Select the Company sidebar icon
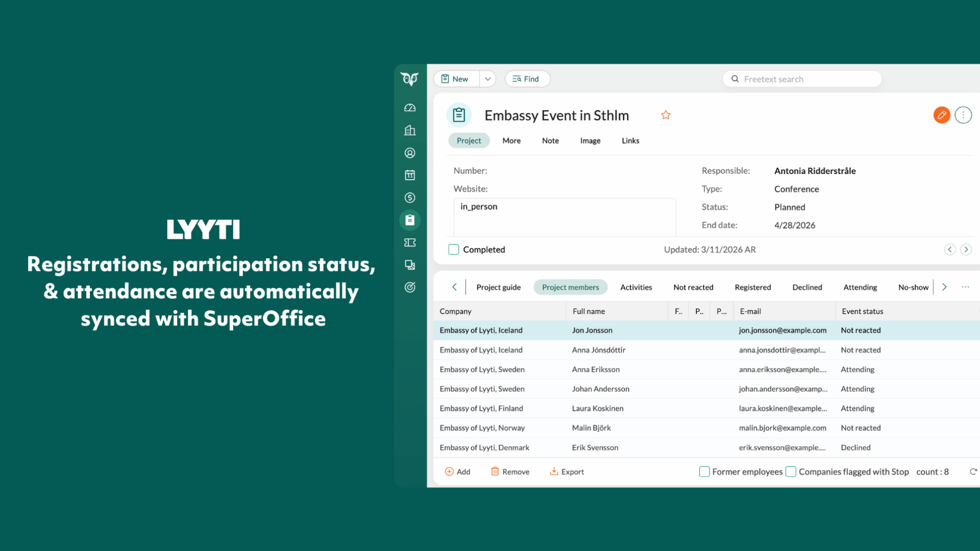Viewport: 980px width, 551px height. click(410, 130)
